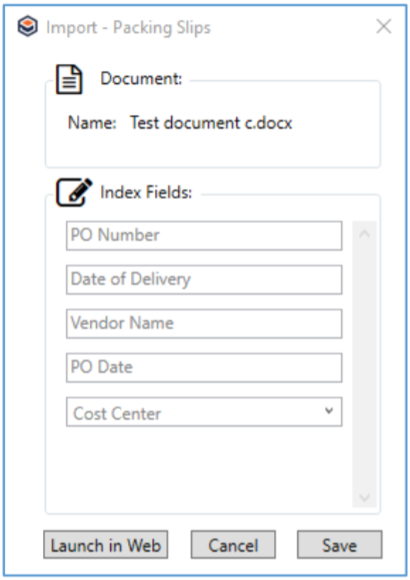Image resolution: width=410 pixels, height=580 pixels.
Task: Click the Document group label
Action: point(141,79)
